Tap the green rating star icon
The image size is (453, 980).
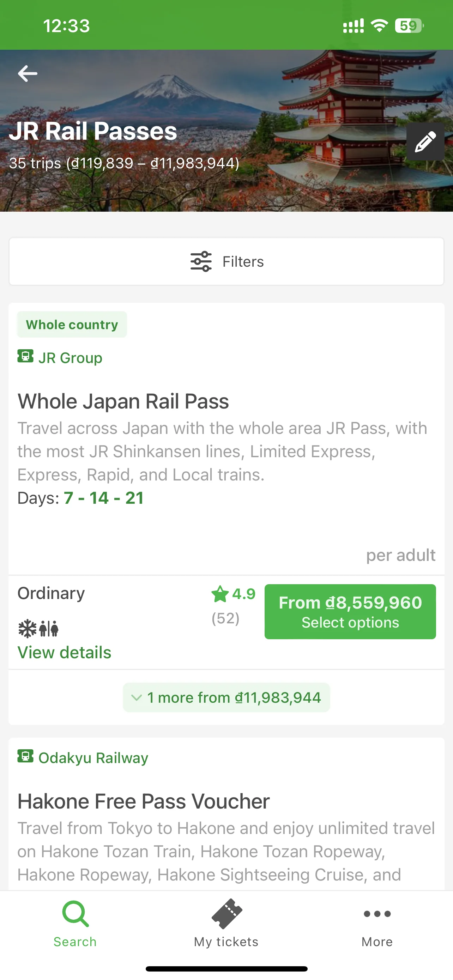click(220, 594)
